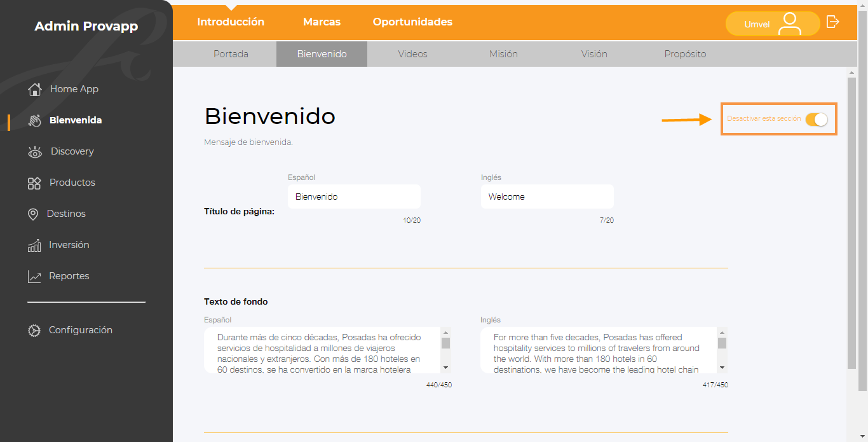Select the Bienvenido tab
868x442 pixels.
pos(322,54)
